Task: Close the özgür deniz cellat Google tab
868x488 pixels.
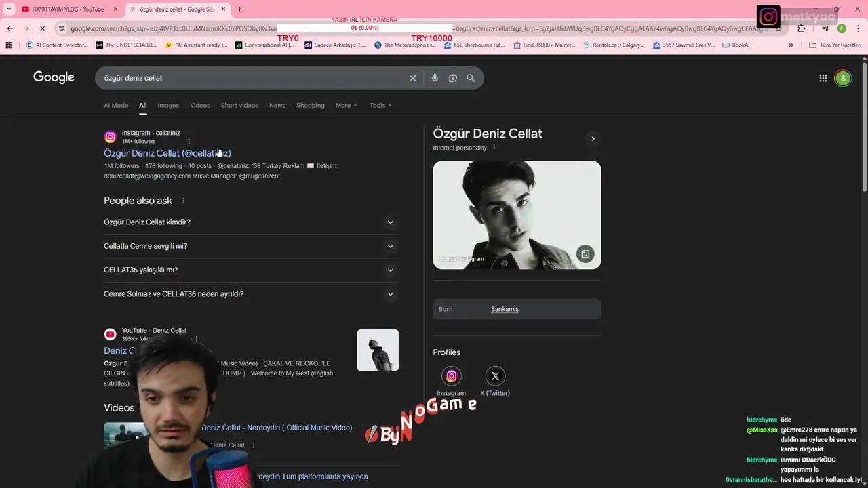Action: pyautogui.click(x=223, y=9)
